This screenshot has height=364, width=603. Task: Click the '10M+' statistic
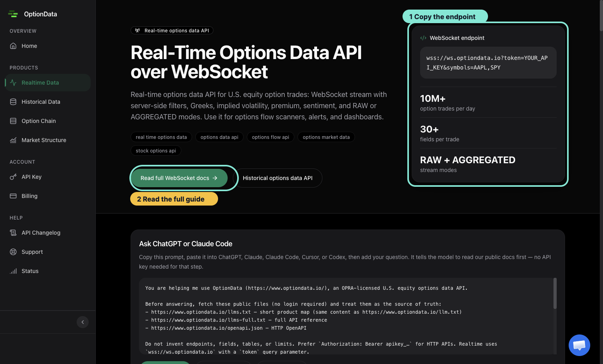(432, 99)
